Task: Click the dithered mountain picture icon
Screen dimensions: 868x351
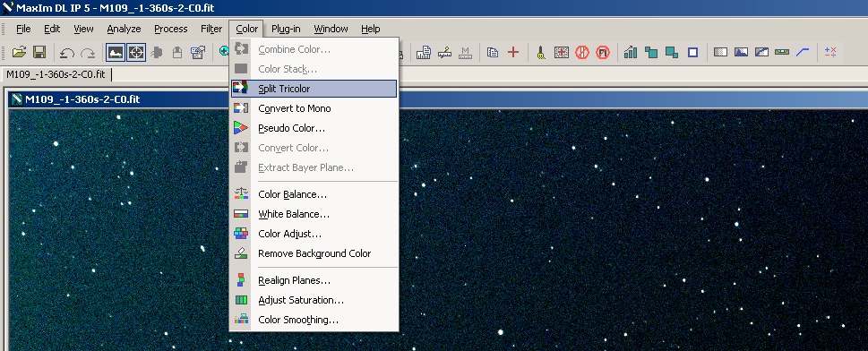Action: [761, 52]
